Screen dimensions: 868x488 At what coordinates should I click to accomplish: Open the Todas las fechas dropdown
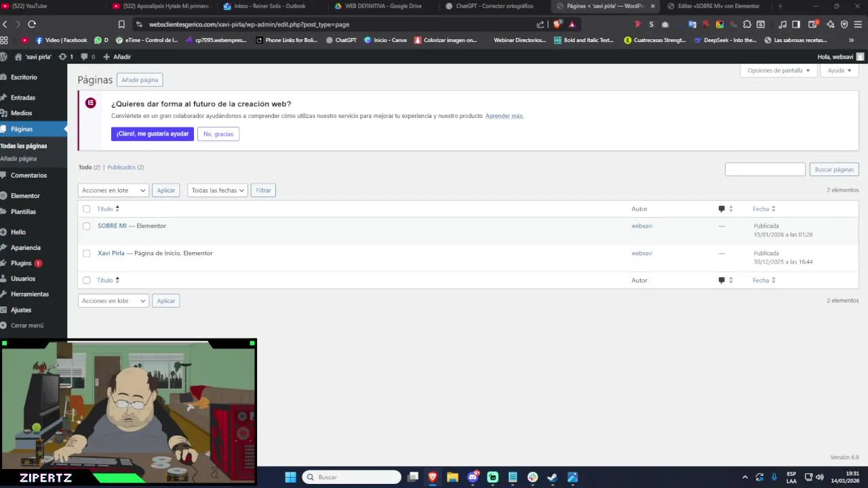[x=217, y=190]
